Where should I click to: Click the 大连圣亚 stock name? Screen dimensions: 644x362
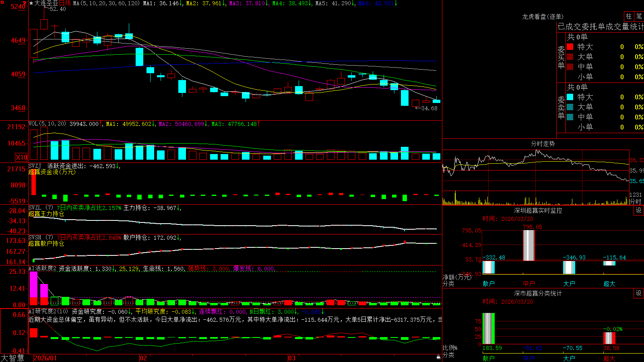[x=46, y=3]
